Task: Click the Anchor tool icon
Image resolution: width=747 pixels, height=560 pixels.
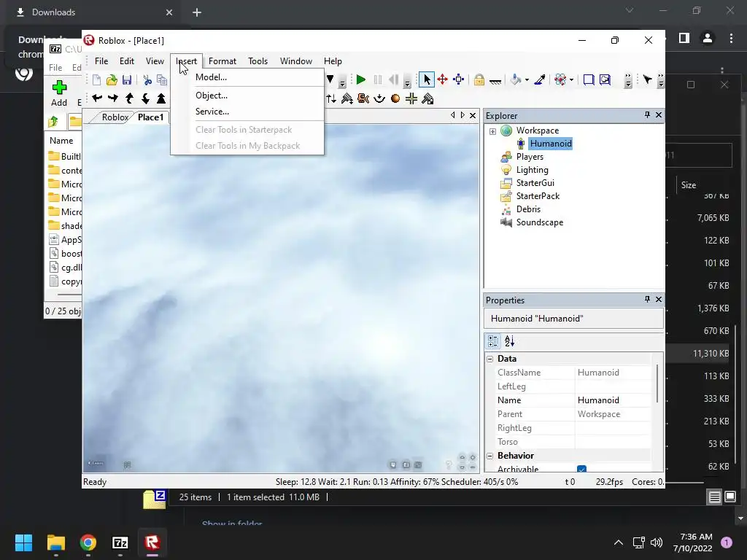Action: (495, 81)
